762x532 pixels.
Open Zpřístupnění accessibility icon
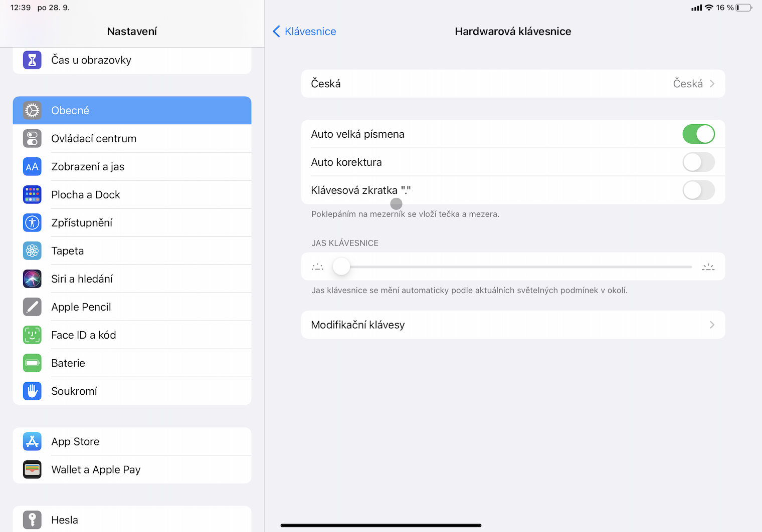[x=32, y=223]
